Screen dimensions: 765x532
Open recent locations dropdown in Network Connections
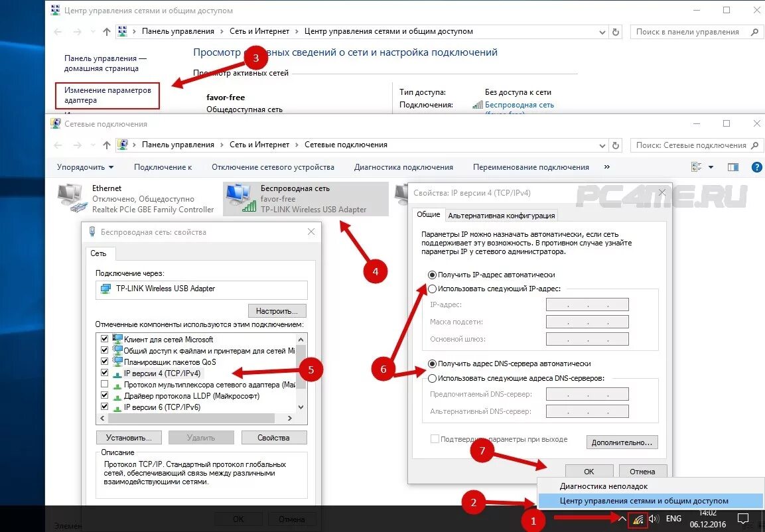click(93, 145)
